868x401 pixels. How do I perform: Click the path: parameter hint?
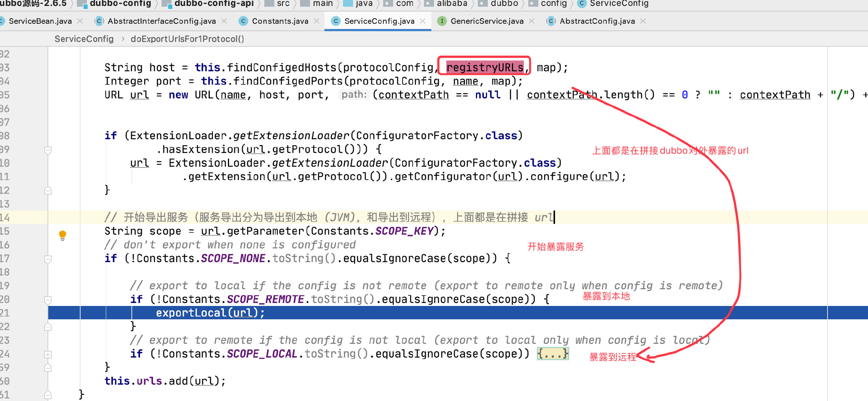coord(354,95)
